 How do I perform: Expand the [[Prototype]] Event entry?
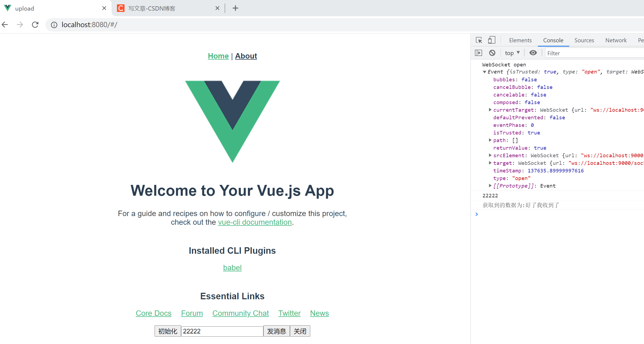490,186
